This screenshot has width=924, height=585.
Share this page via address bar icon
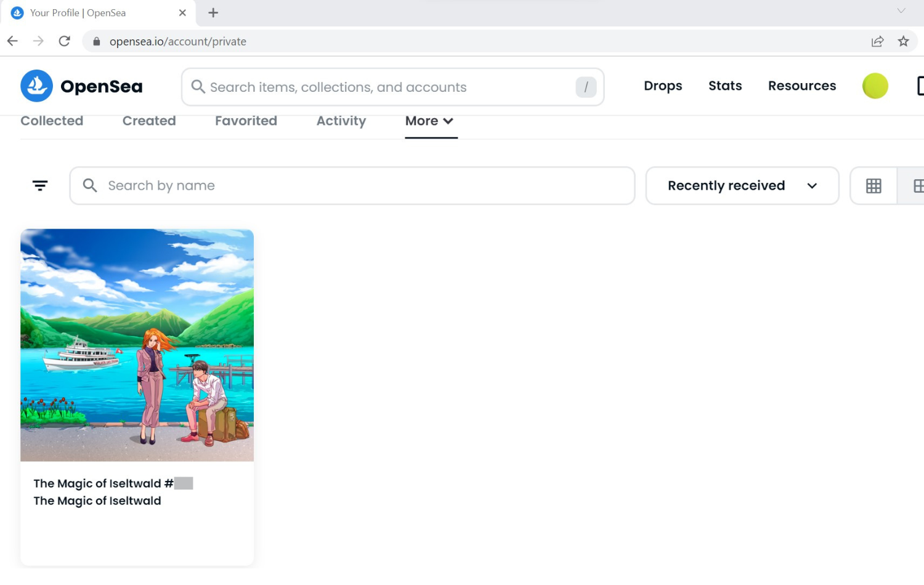[877, 41]
